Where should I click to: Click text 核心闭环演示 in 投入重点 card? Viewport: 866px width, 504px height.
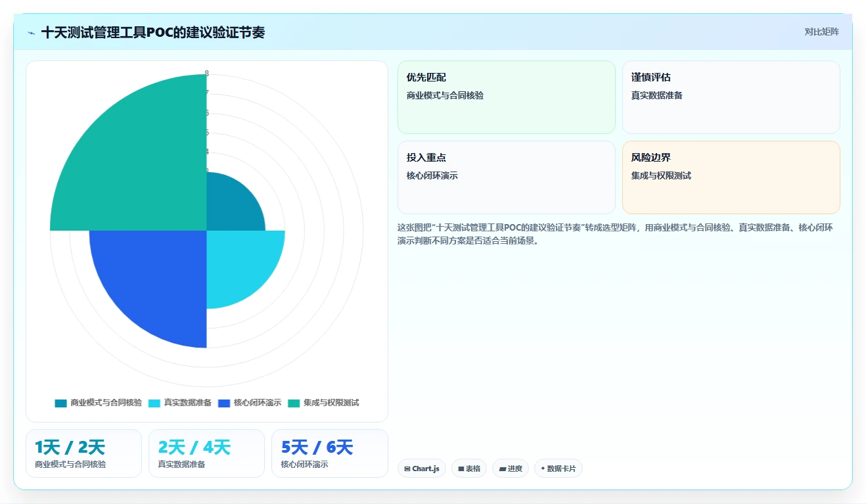(x=432, y=175)
